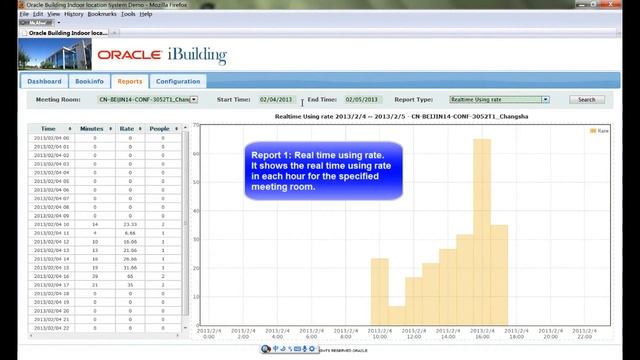Open the File menu
This screenshot has width=640, height=360.
(24, 14)
